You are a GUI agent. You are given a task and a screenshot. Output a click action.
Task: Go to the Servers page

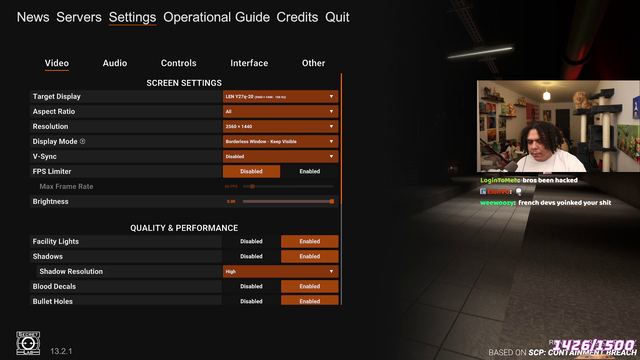tap(79, 17)
